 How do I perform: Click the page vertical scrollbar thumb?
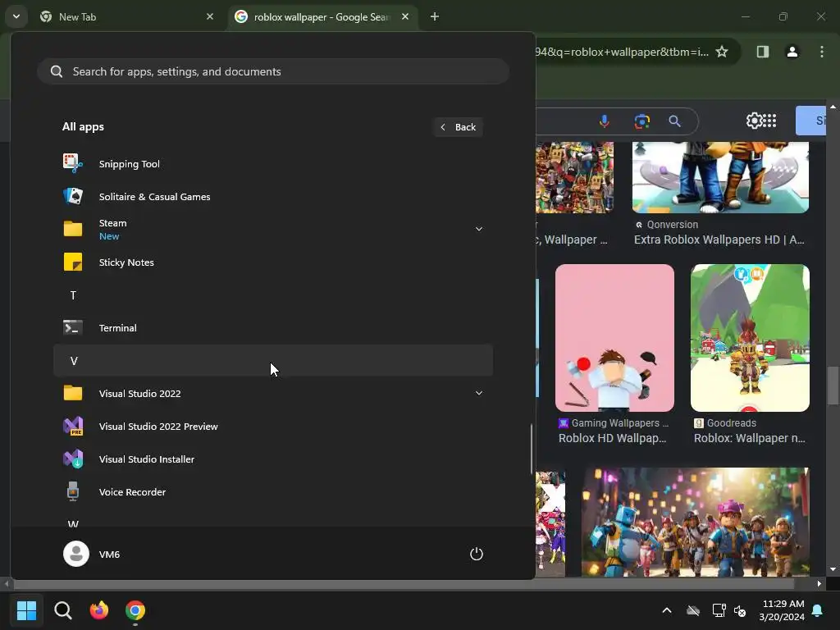pyautogui.click(x=833, y=386)
